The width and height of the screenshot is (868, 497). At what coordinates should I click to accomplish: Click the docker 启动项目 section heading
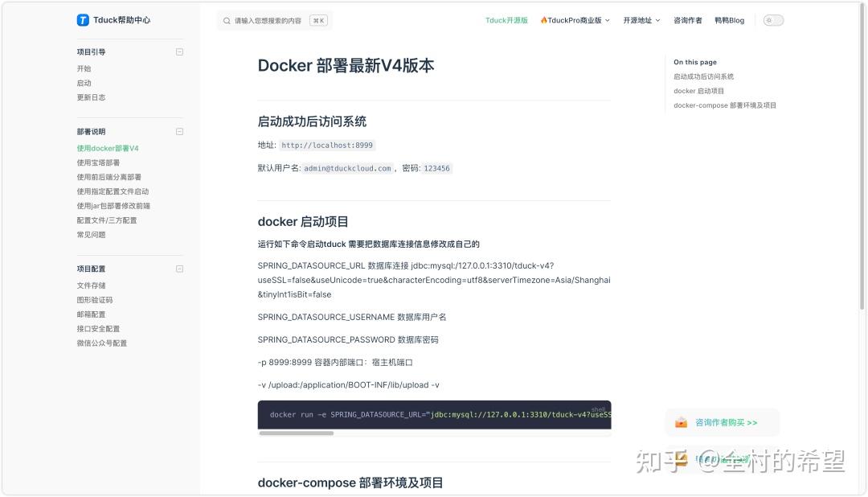click(x=303, y=222)
